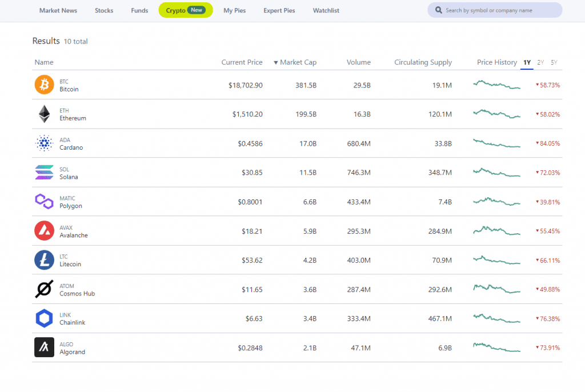This screenshot has height=392, width=585.
Task: Click Bitcoin price $18,702.90
Action: (x=246, y=86)
